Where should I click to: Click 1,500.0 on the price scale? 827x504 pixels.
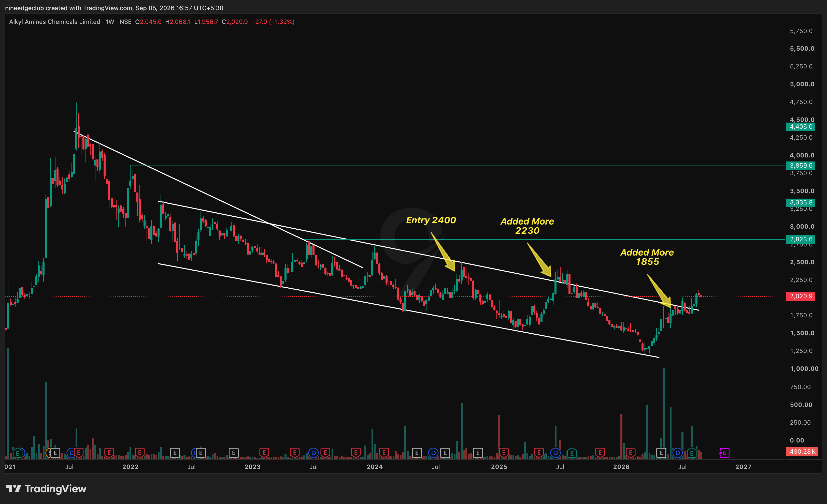tap(802, 333)
